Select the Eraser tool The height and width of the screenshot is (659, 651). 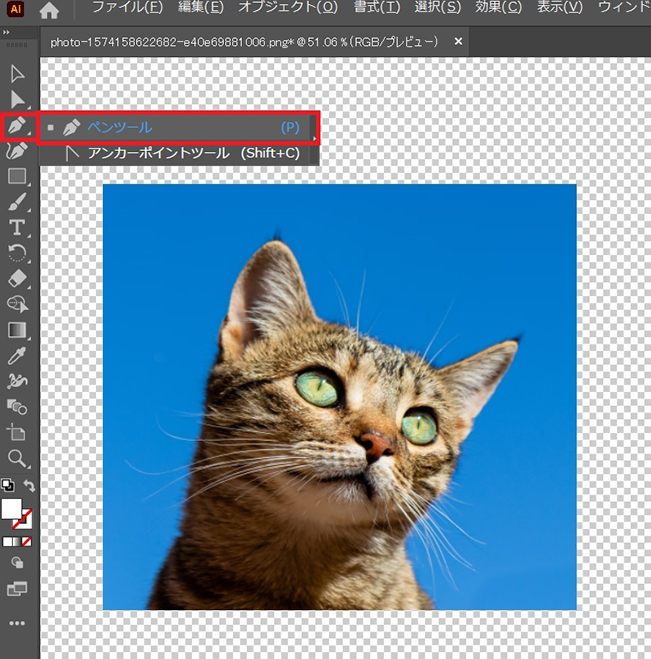(17, 277)
